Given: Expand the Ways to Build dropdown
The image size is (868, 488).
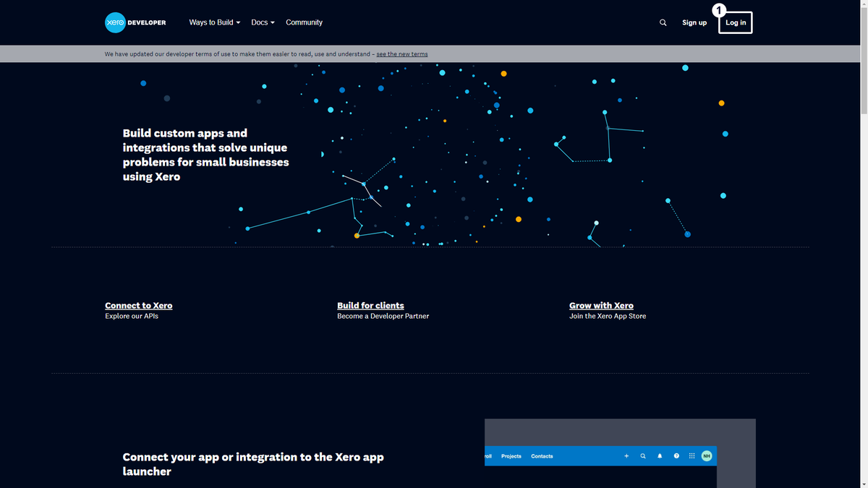Looking at the screenshot, I should pos(214,22).
